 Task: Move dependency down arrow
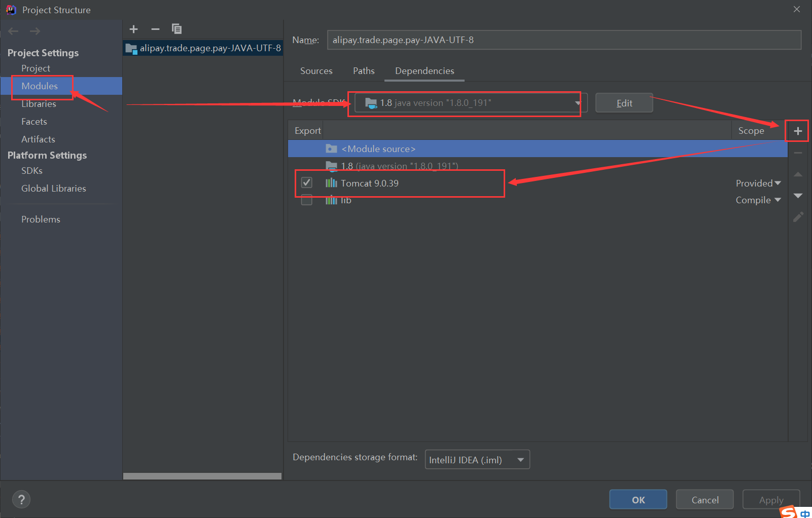(798, 196)
